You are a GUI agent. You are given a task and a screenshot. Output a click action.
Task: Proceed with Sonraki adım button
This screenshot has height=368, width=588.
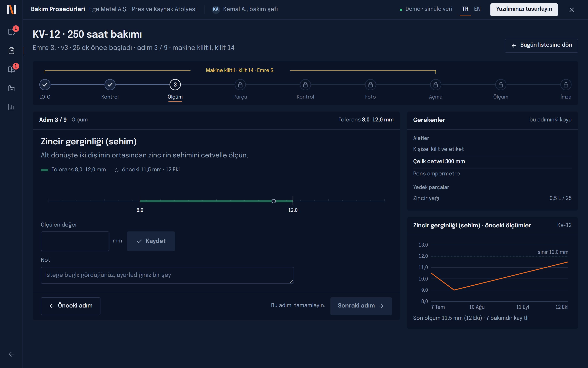pos(361,306)
